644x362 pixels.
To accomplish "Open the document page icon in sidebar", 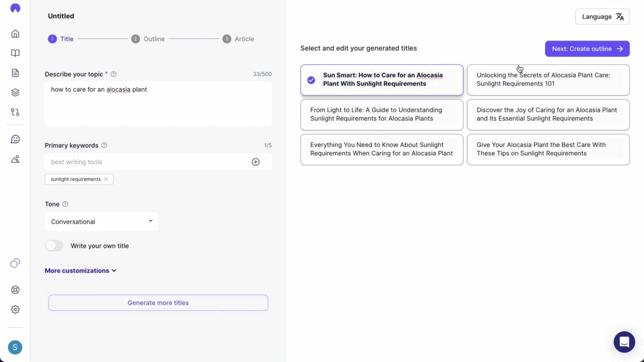I will click(x=15, y=73).
